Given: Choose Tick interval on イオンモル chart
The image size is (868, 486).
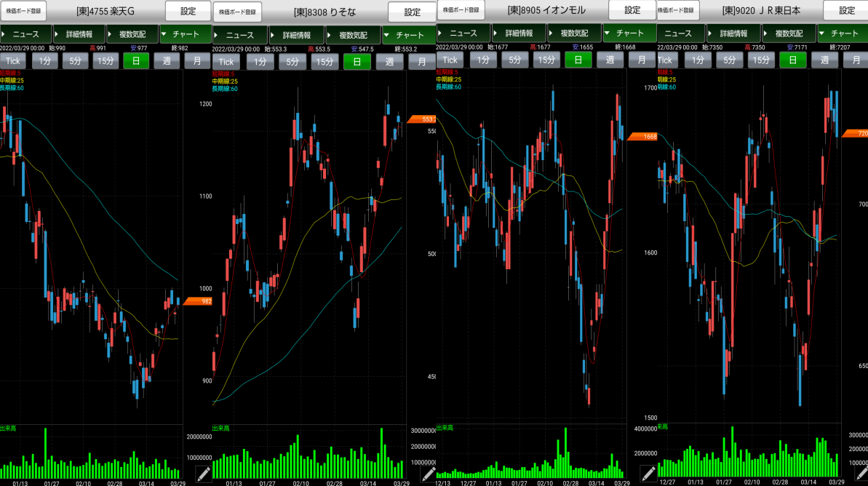Looking at the screenshot, I should click(450, 60).
